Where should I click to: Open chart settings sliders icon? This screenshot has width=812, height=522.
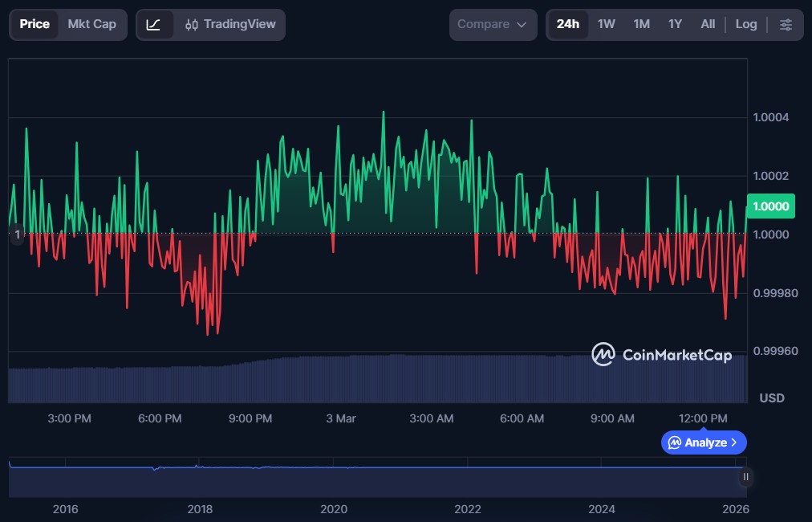pyautogui.click(x=786, y=24)
